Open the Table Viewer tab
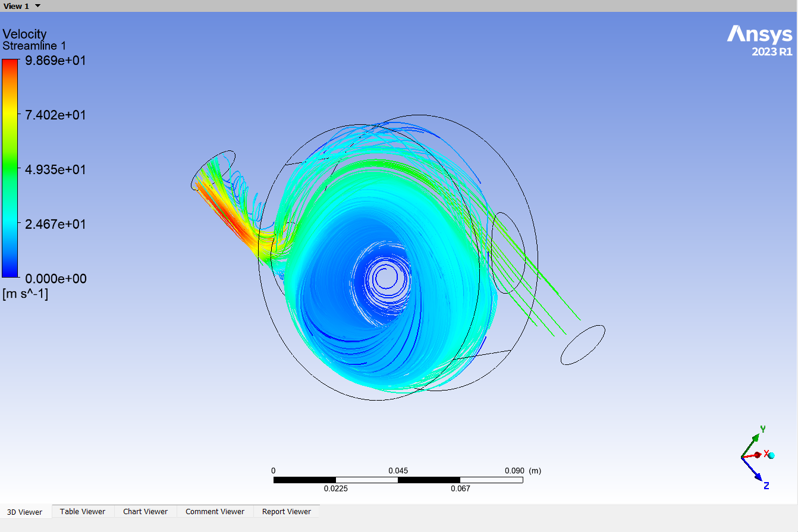 click(83, 512)
